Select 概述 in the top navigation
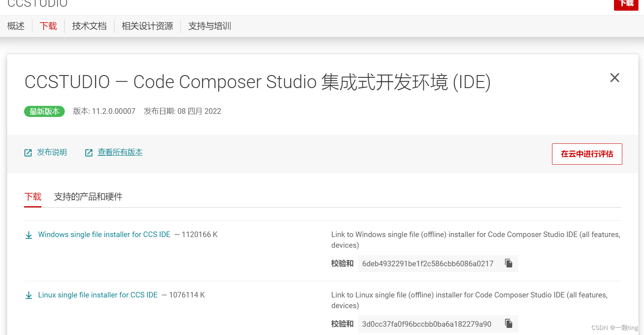 [x=15, y=26]
